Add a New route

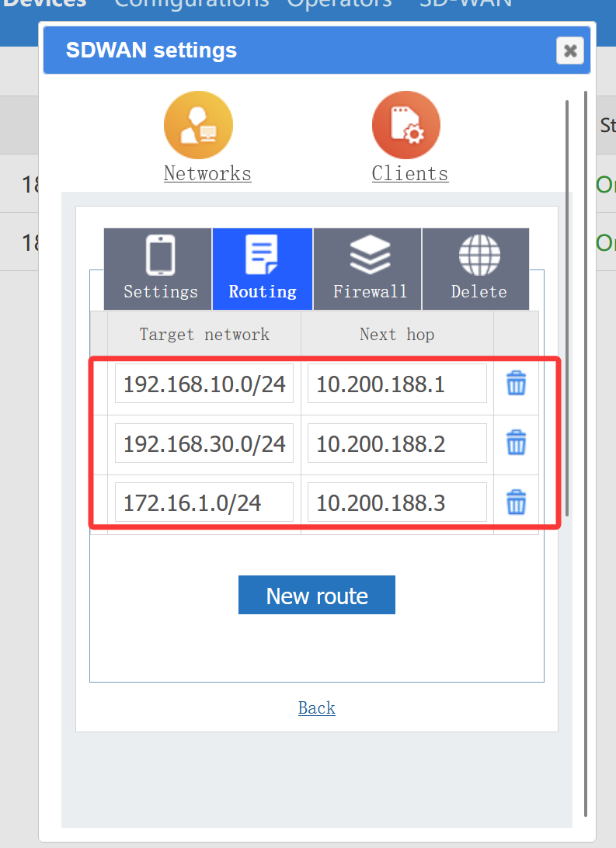tap(317, 595)
